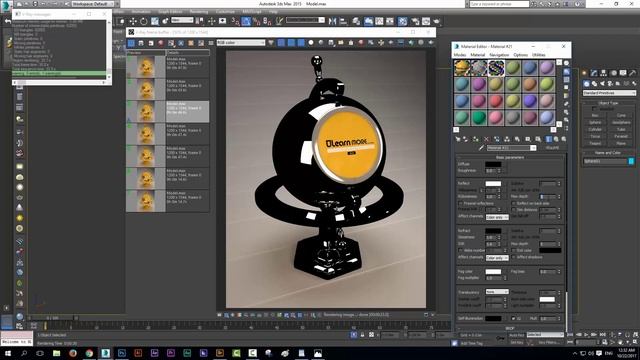Viewport: 640px width, 360px height.
Task: Toggle Dim distance checkbox
Action: click(x=514, y=210)
